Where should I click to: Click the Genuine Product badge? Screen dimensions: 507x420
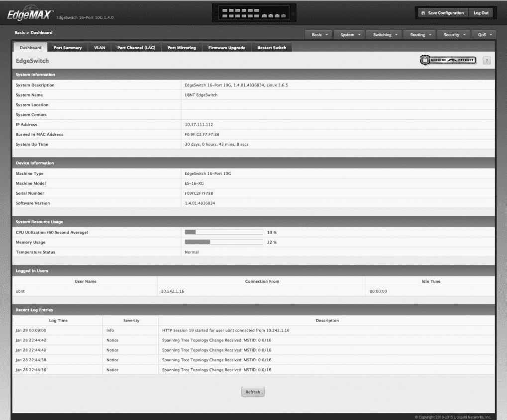tap(448, 60)
